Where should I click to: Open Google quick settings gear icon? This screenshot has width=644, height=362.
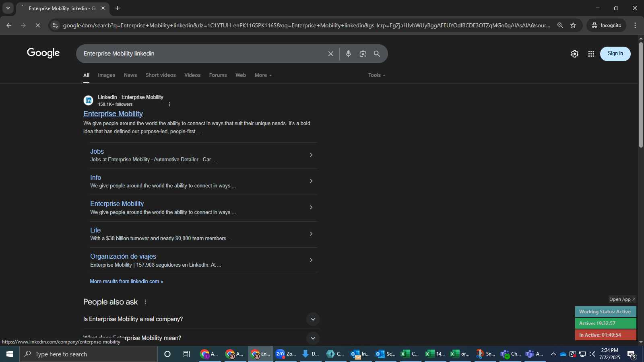pos(574,53)
